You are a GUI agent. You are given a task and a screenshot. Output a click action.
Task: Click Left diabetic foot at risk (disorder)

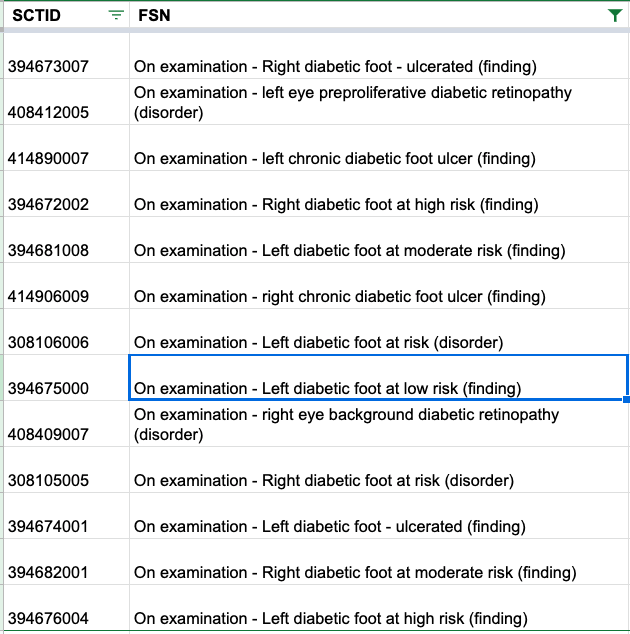pyautogui.click(x=379, y=332)
